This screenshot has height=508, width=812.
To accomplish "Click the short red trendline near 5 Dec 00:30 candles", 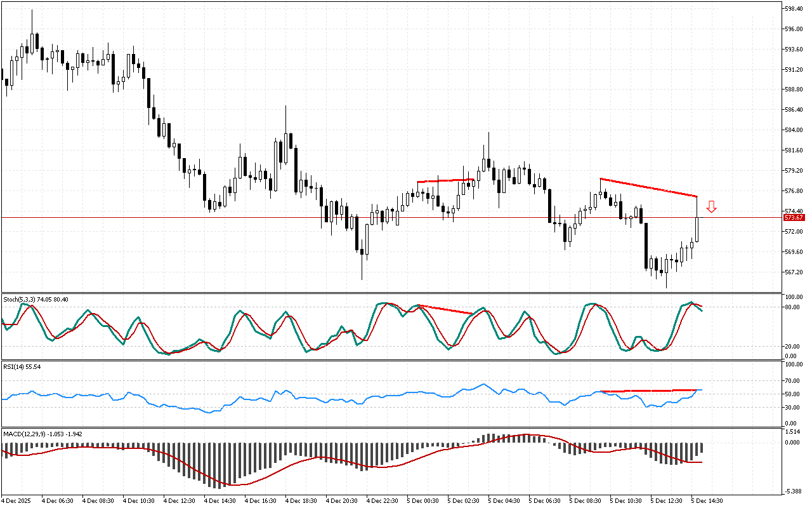I will pyautogui.click(x=445, y=181).
